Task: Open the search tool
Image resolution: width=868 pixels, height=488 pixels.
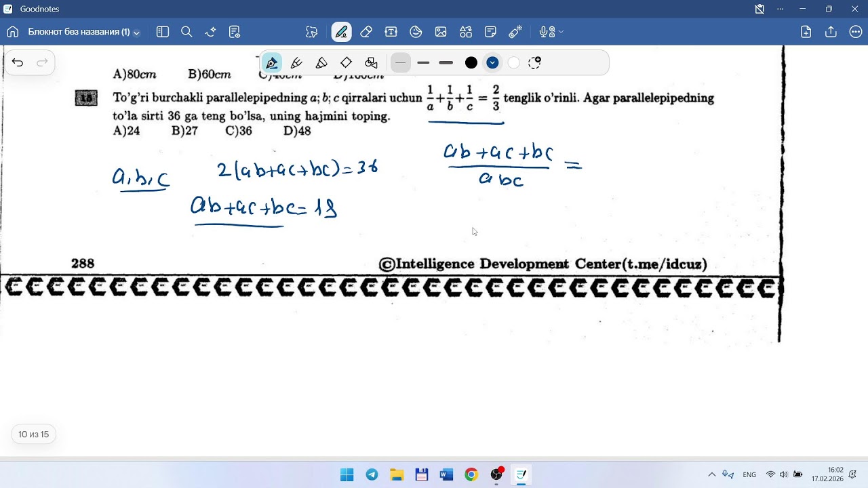Action: tap(186, 32)
